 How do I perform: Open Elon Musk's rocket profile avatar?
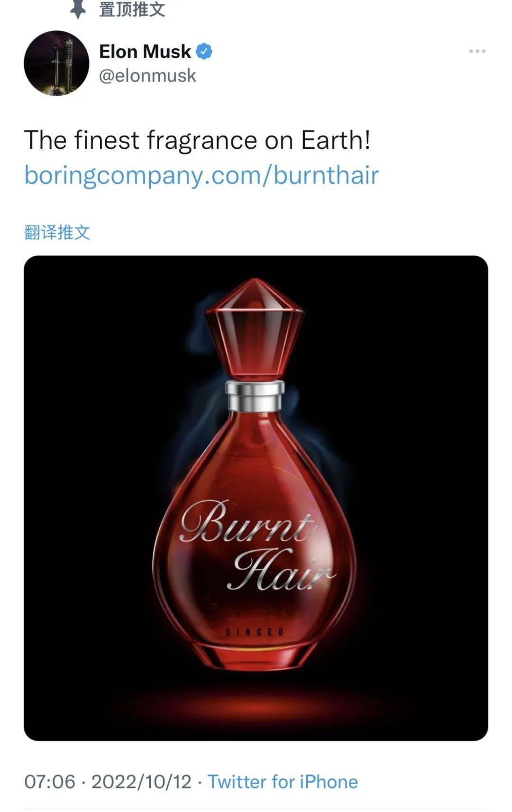[56, 63]
